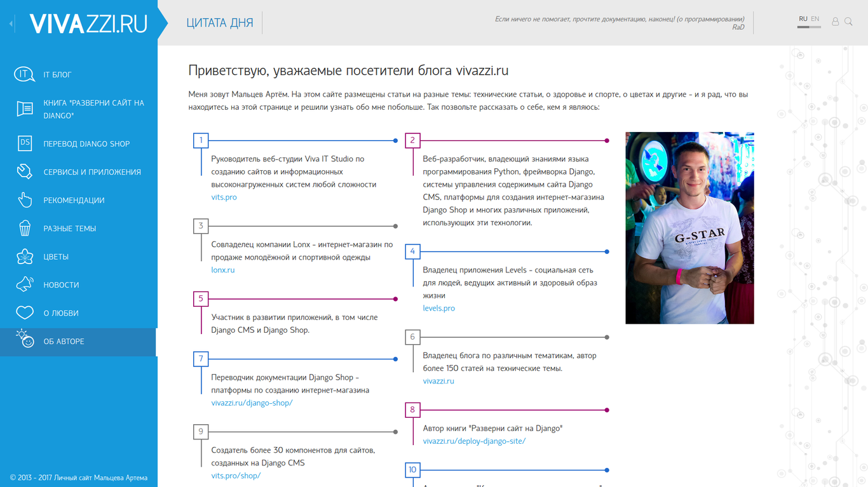Click the orchid flower icon

click(x=24, y=257)
